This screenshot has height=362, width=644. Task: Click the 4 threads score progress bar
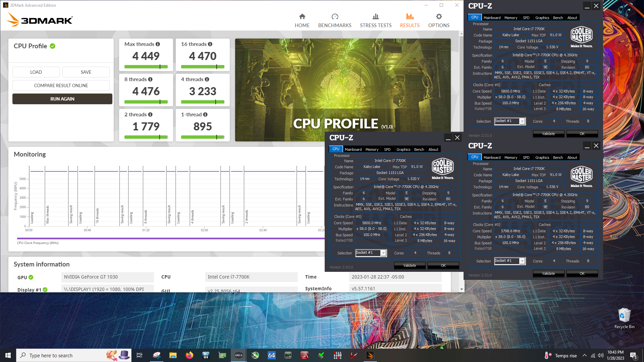pos(203,102)
